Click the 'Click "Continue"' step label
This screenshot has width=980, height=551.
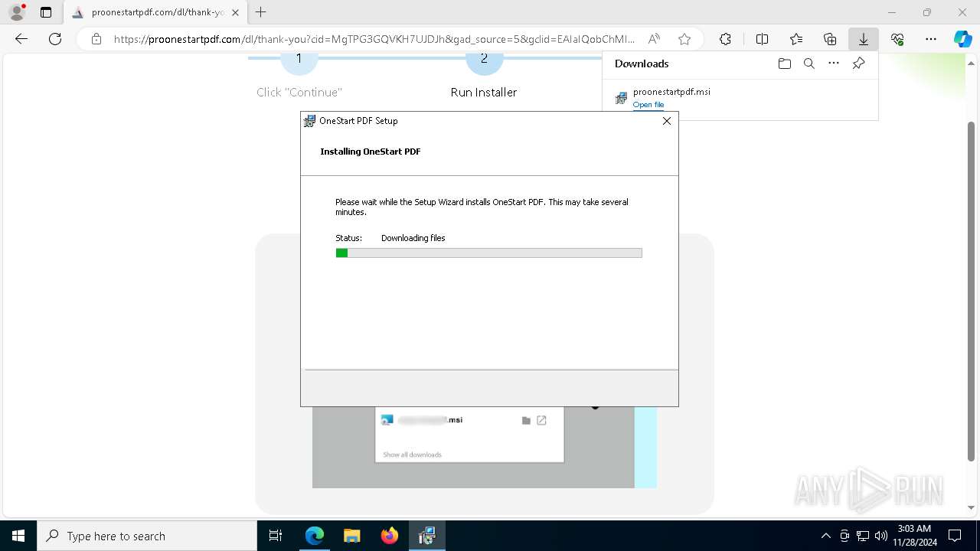(299, 92)
